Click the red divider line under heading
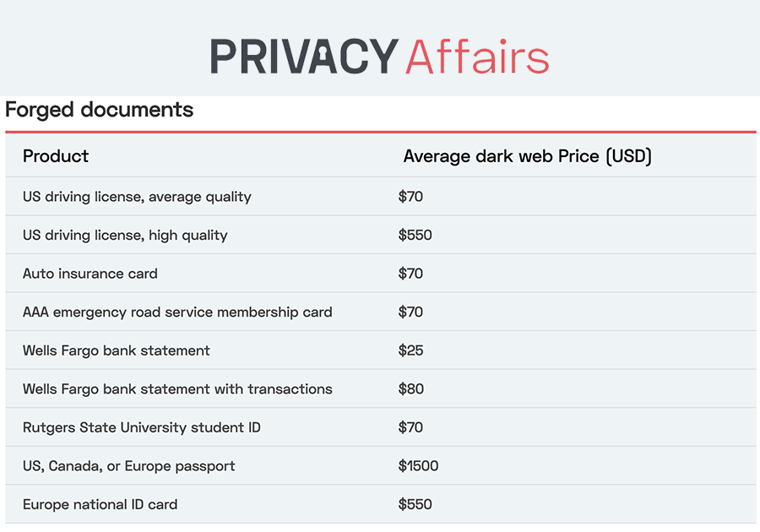The width and height of the screenshot is (760, 532). (380, 132)
